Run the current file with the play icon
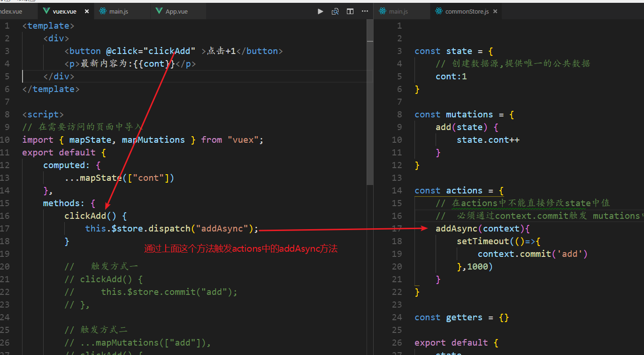This screenshot has width=644, height=355. click(x=321, y=11)
